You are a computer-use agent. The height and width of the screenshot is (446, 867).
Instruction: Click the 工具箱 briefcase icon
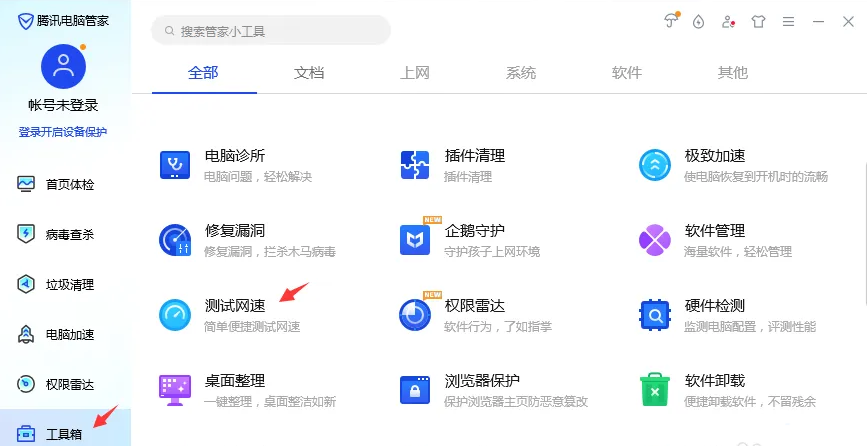(x=26, y=433)
